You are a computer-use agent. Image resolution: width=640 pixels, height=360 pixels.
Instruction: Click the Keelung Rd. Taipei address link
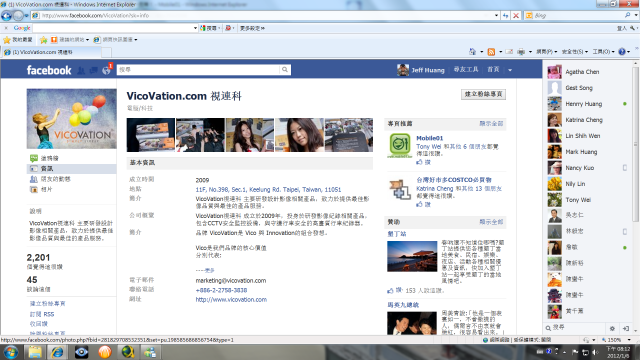(x=268, y=189)
